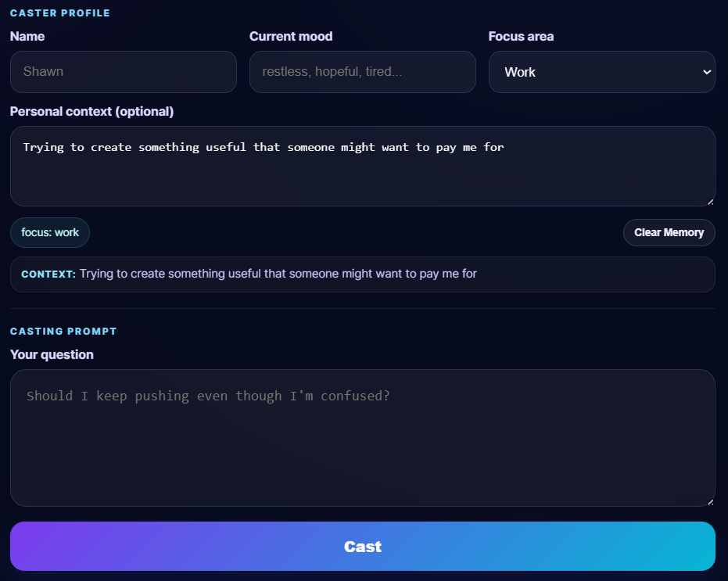Click the Name field label
Image resolution: width=728 pixels, height=581 pixels.
(x=27, y=36)
